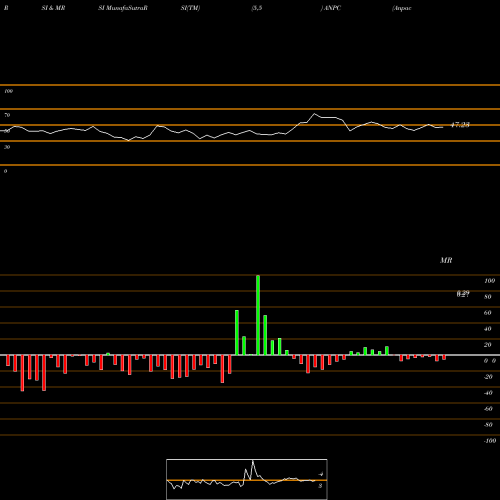
Task: Click the RSI axis label 30
Action: coord(7,147)
